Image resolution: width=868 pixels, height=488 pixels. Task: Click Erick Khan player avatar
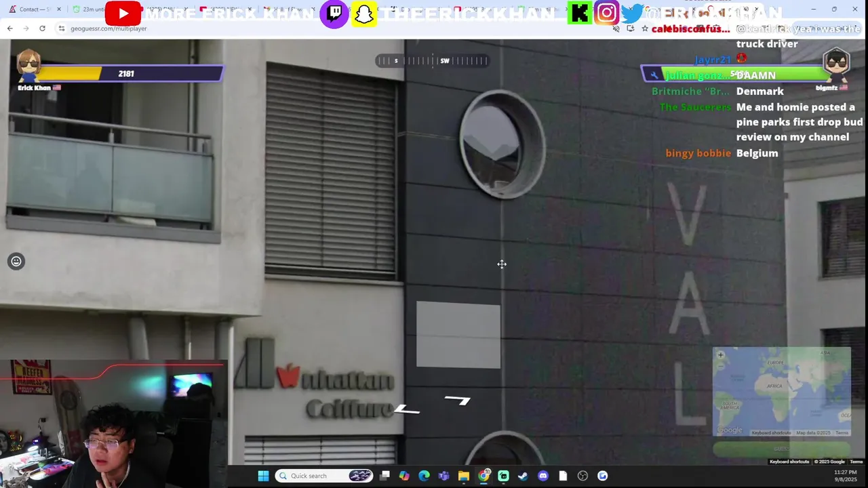28,66
